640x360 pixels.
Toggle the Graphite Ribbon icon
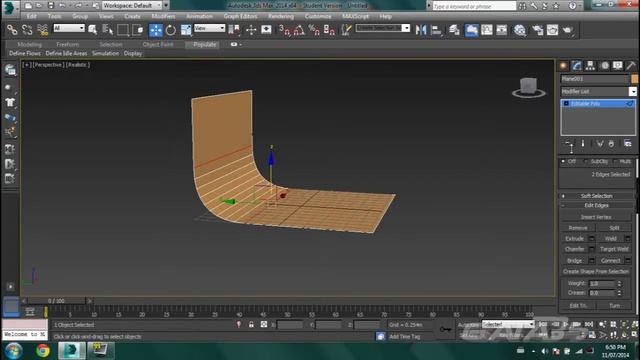point(471,30)
